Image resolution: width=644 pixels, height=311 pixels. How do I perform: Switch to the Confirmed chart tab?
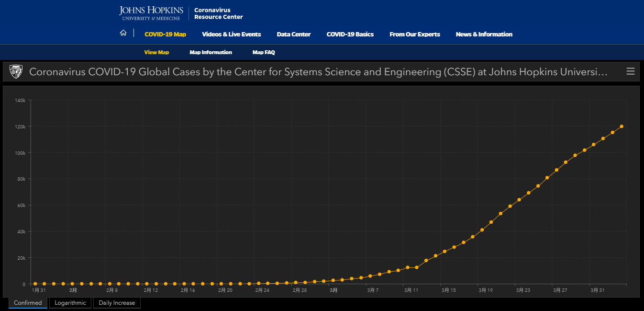[28, 303]
